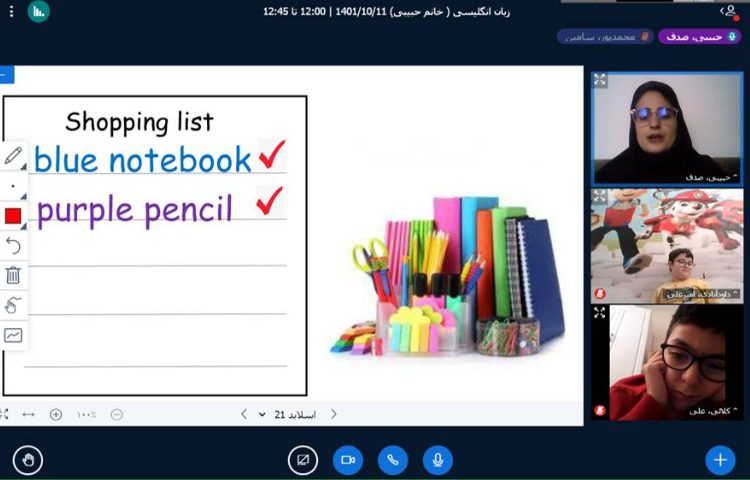Make the top webcam video fullscreen
This screenshot has width=750, height=480.
point(600,80)
